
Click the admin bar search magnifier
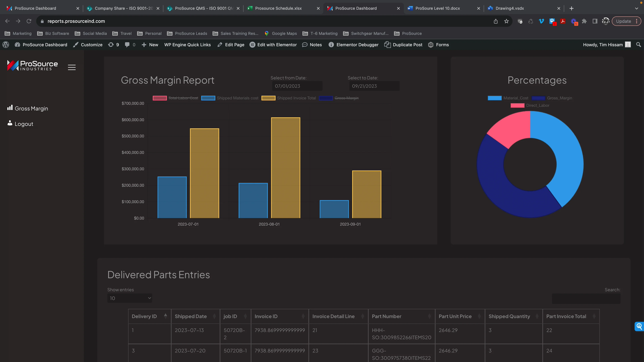click(x=638, y=45)
